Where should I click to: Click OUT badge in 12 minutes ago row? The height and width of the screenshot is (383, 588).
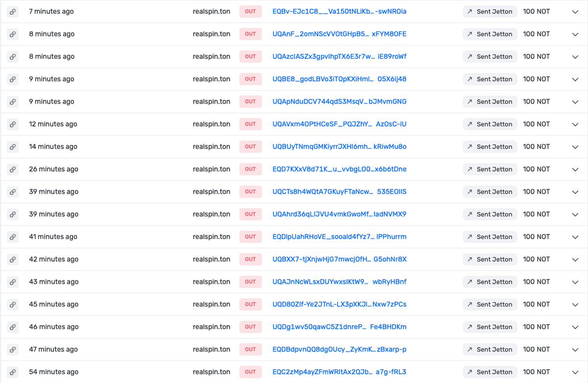coord(250,124)
